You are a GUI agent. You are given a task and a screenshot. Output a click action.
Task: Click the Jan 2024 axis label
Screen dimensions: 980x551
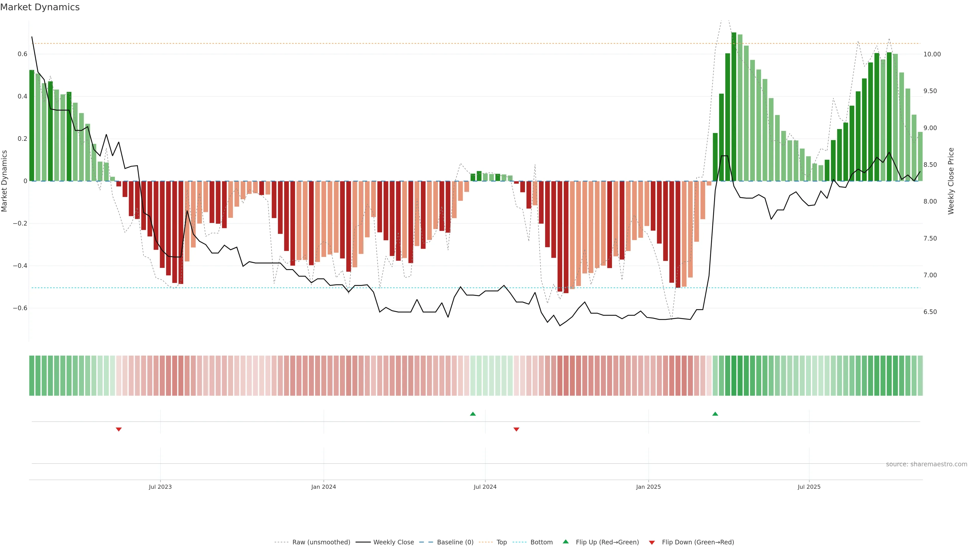point(323,487)
